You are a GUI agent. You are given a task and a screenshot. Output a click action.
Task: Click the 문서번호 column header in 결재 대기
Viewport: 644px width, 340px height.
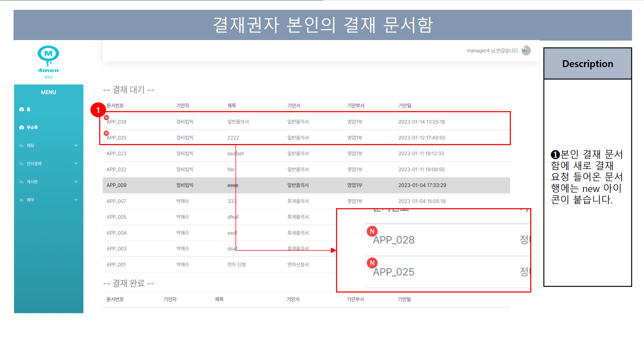click(x=115, y=106)
